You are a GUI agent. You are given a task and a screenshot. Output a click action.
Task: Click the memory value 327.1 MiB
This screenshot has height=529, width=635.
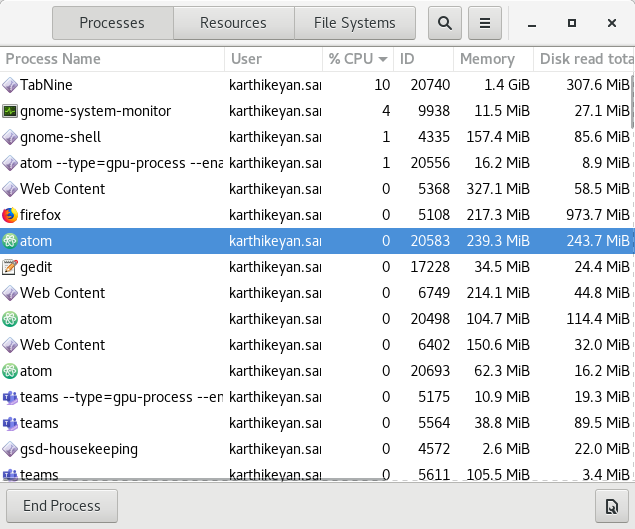coord(498,189)
